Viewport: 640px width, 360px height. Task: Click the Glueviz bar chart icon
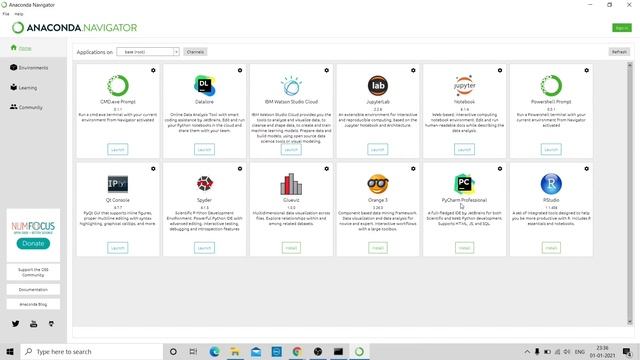click(291, 184)
